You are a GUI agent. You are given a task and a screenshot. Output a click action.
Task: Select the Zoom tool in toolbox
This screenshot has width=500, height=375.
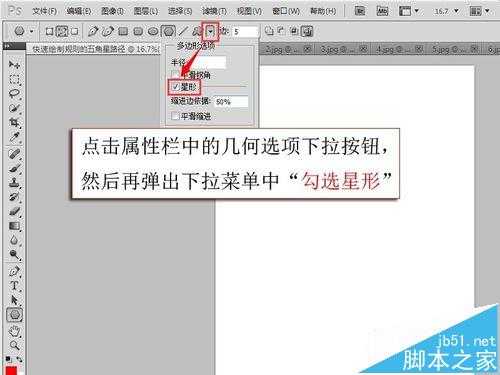14,345
